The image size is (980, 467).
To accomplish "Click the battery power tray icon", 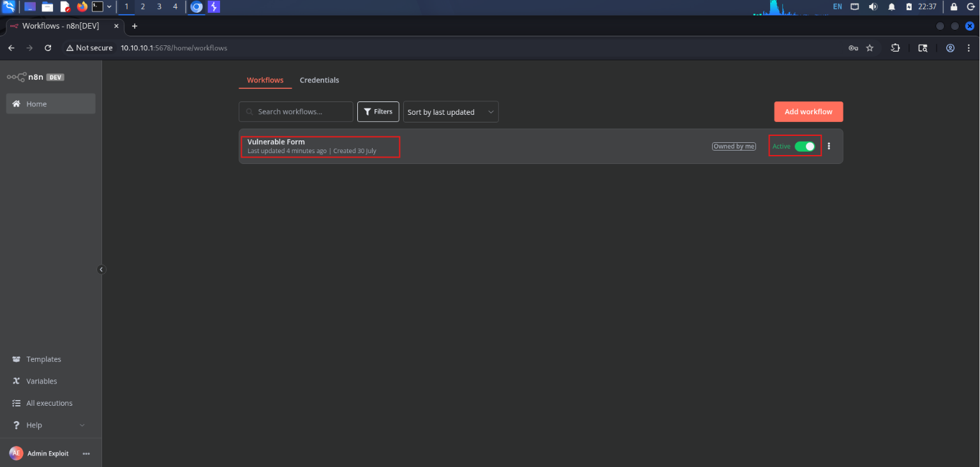I will click(x=909, y=7).
